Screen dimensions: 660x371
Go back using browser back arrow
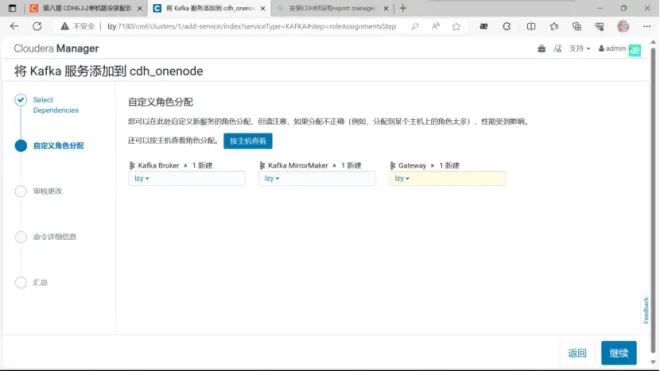14,27
